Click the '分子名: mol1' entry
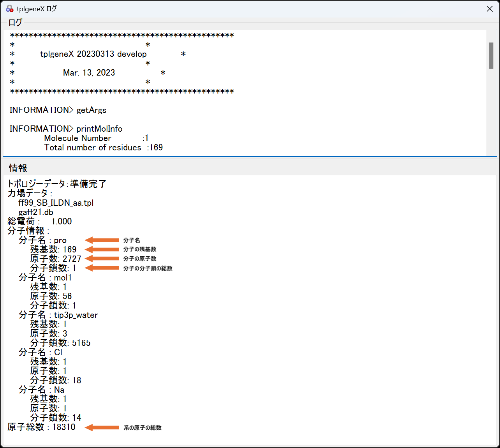Image resolution: width=500 pixels, height=448 pixels. pos(45,277)
